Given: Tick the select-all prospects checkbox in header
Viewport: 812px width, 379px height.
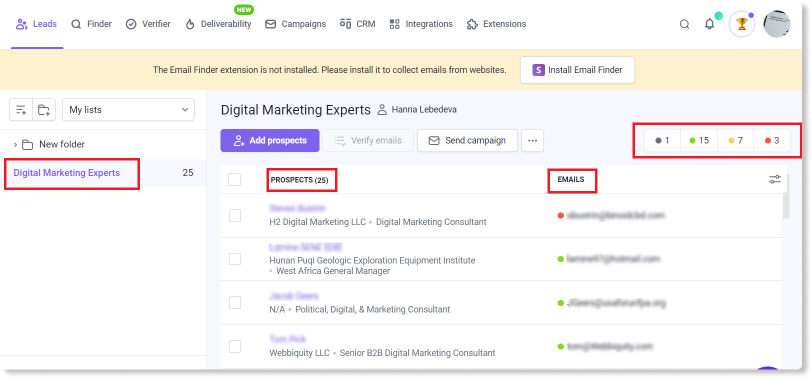Looking at the screenshot, I should tap(235, 180).
